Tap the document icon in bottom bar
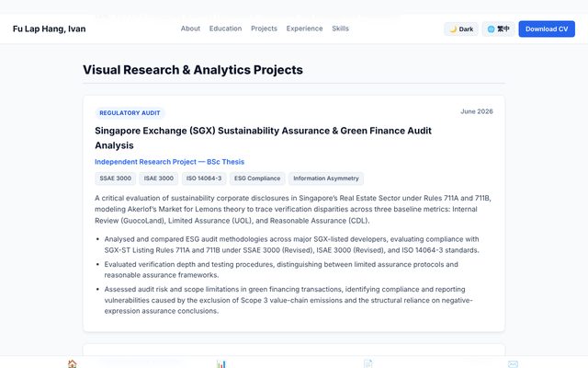This screenshot has height=368, width=588. (367, 363)
